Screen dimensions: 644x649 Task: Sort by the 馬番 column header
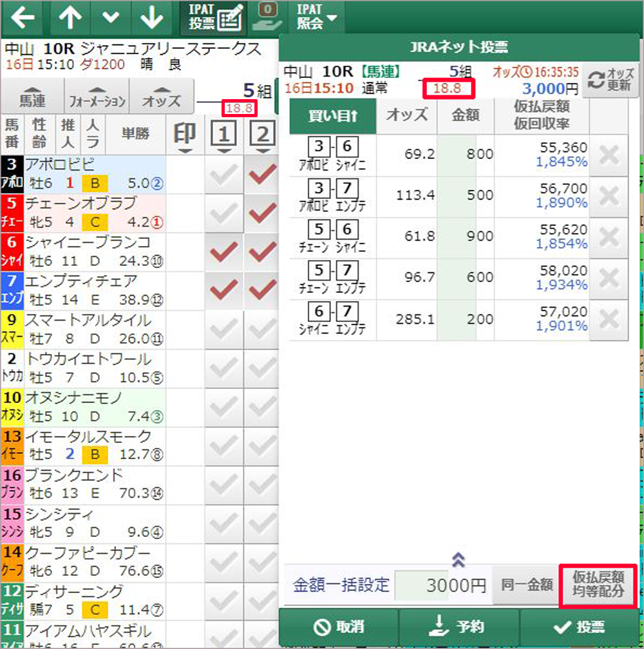[x=12, y=134]
